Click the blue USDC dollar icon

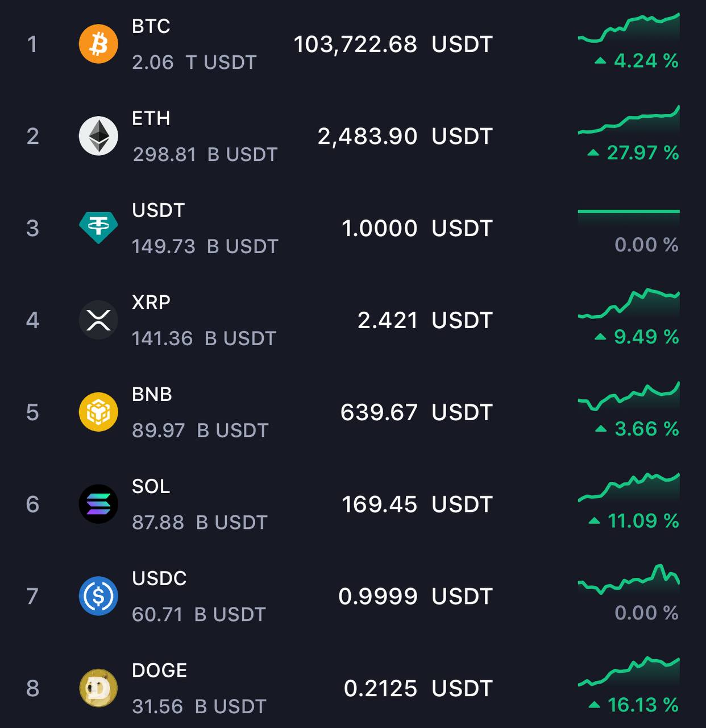pyautogui.click(x=98, y=596)
